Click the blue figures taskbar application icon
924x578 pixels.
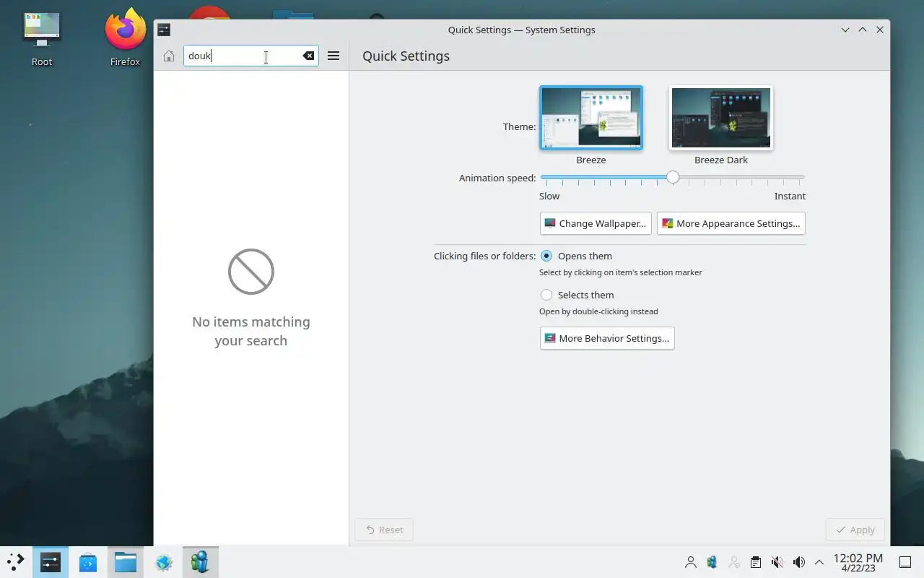pos(201,562)
